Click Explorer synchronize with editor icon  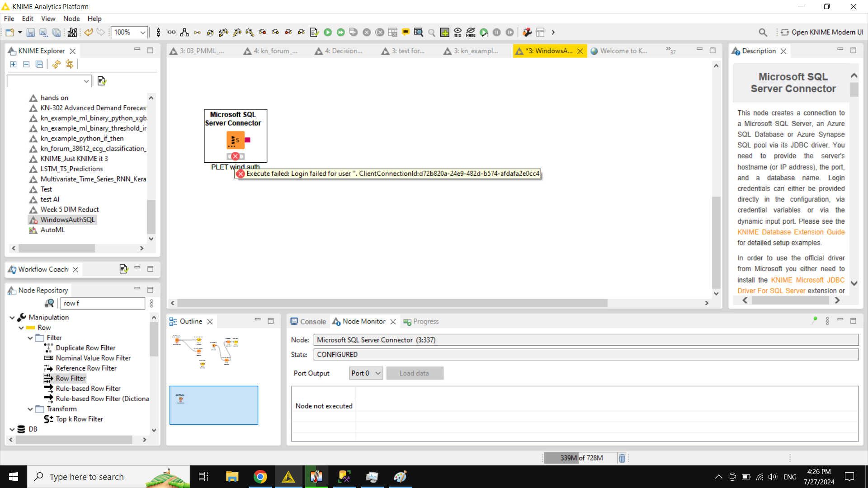tap(69, 64)
